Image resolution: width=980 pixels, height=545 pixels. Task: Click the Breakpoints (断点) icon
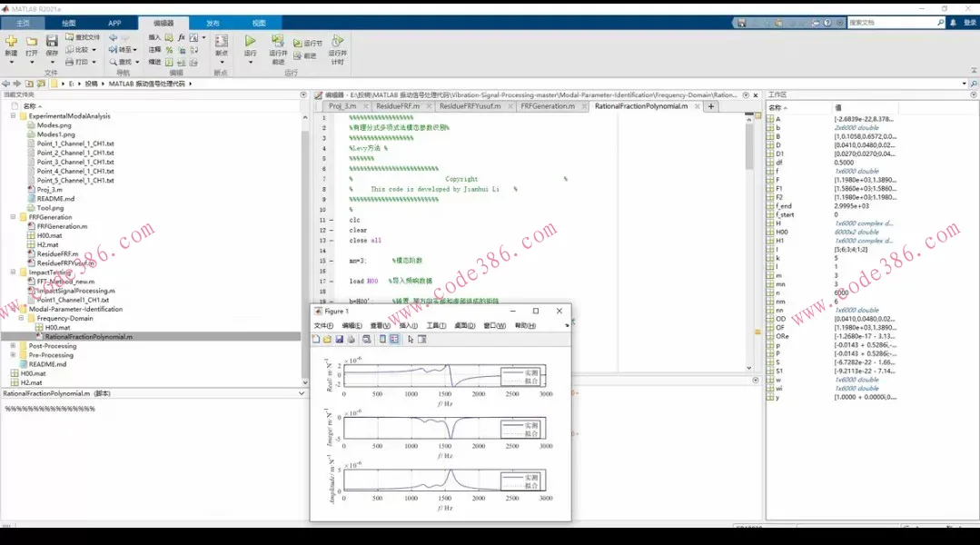point(221,42)
